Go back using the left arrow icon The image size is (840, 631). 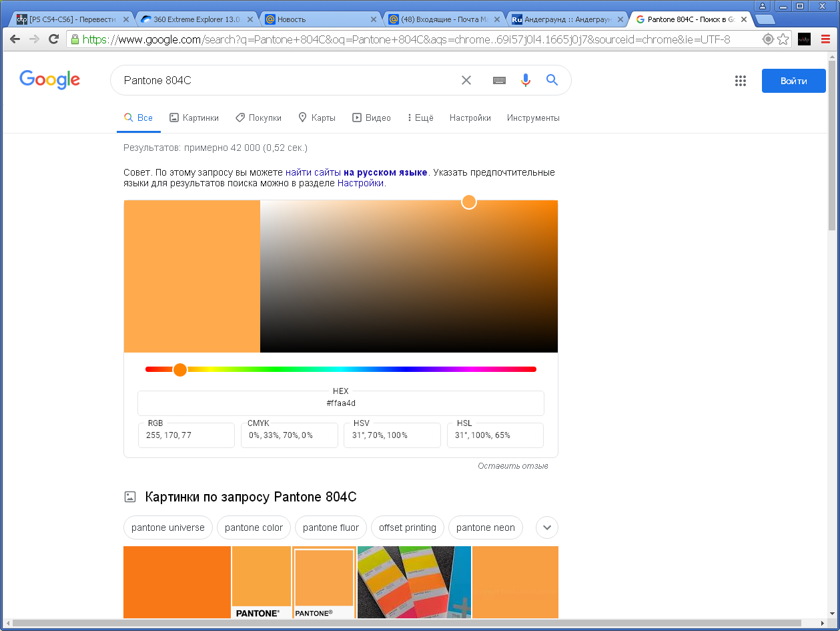point(15,39)
